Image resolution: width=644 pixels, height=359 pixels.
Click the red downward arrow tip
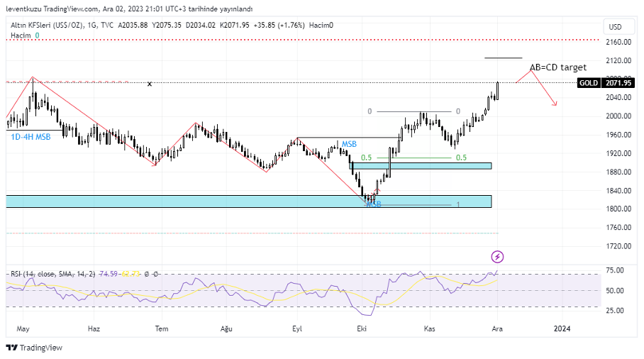coord(555,105)
